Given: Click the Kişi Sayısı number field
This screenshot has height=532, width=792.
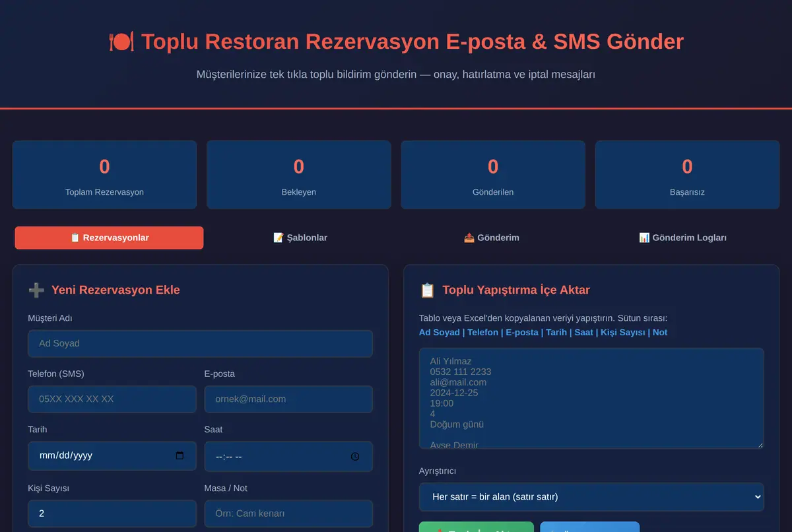Looking at the screenshot, I should [112, 514].
